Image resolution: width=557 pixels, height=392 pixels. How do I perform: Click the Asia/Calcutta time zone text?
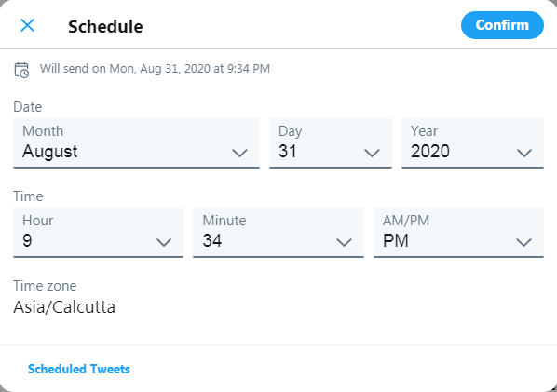click(x=64, y=307)
